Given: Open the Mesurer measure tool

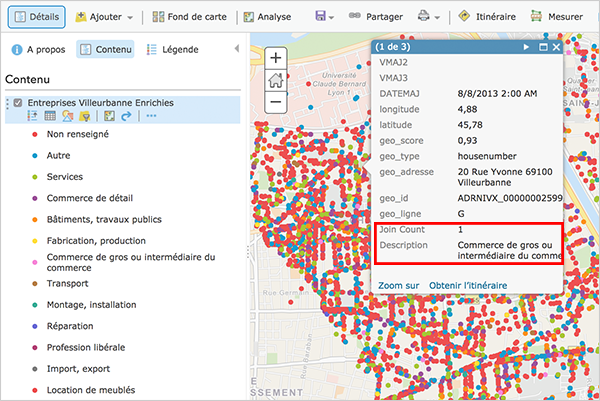Looking at the screenshot, I should (x=557, y=17).
